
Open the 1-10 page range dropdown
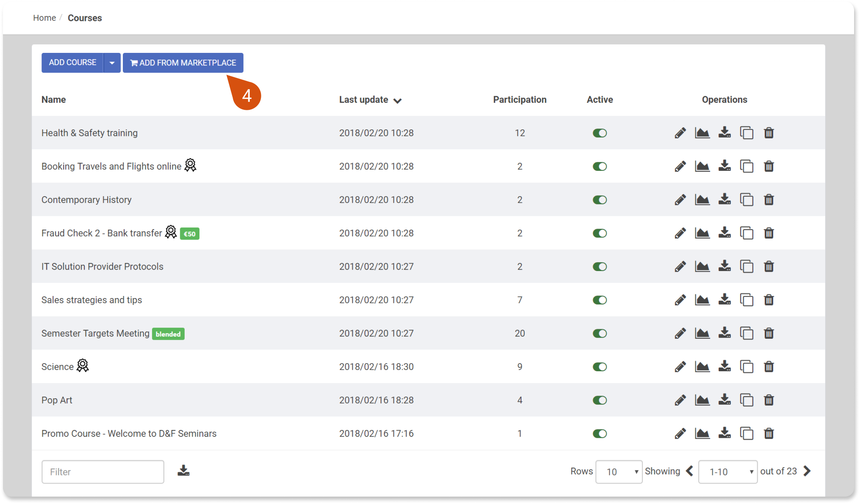point(728,472)
